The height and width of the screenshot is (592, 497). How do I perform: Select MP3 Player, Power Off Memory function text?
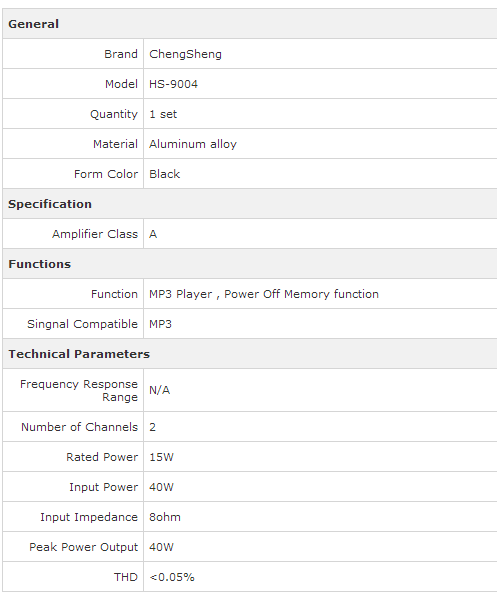(264, 294)
